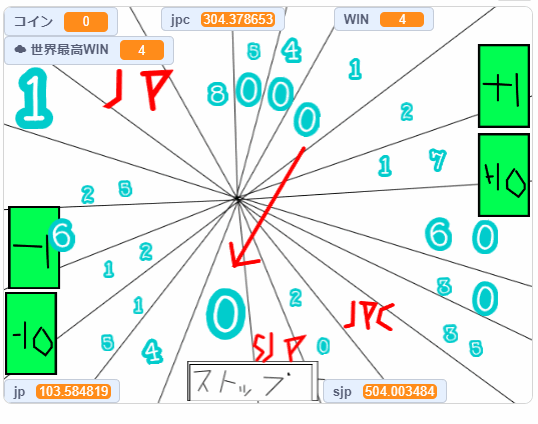Click the red SJP label on wheel
538x424 pixels.
pos(279,347)
